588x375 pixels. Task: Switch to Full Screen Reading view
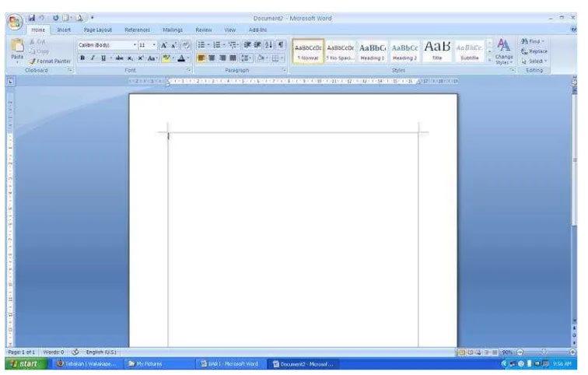click(471, 352)
